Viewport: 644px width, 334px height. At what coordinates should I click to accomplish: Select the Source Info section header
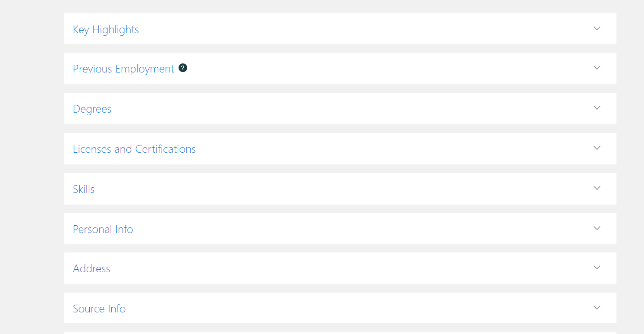pyautogui.click(x=99, y=308)
